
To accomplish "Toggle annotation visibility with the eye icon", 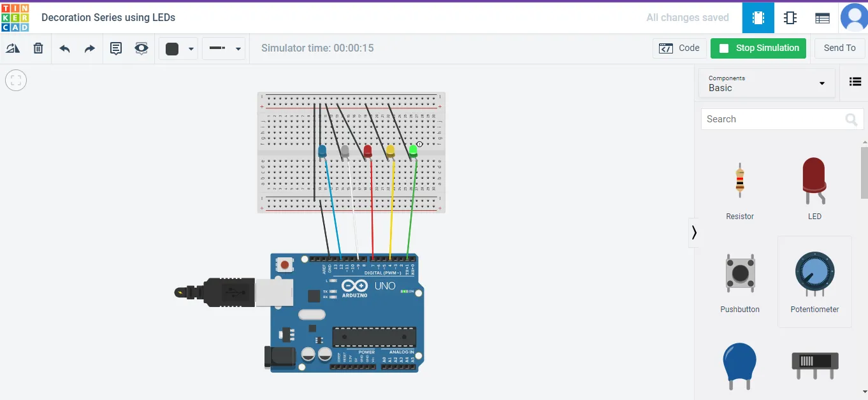I will 141,48.
